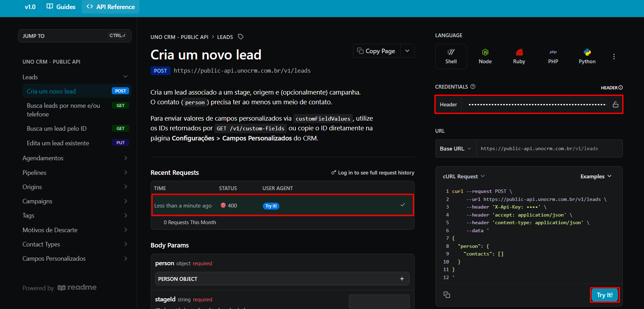
Task: Open Cria um novo lead page
Action: [x=77, y=91]
